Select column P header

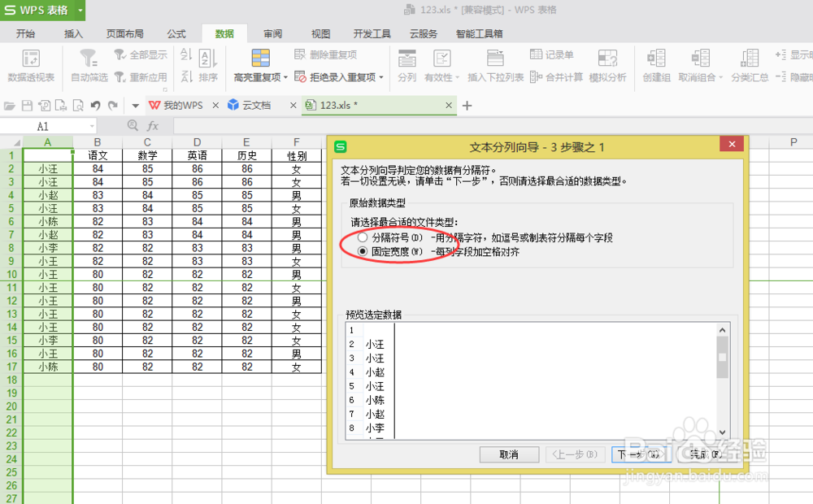click(x=793, y=142)
